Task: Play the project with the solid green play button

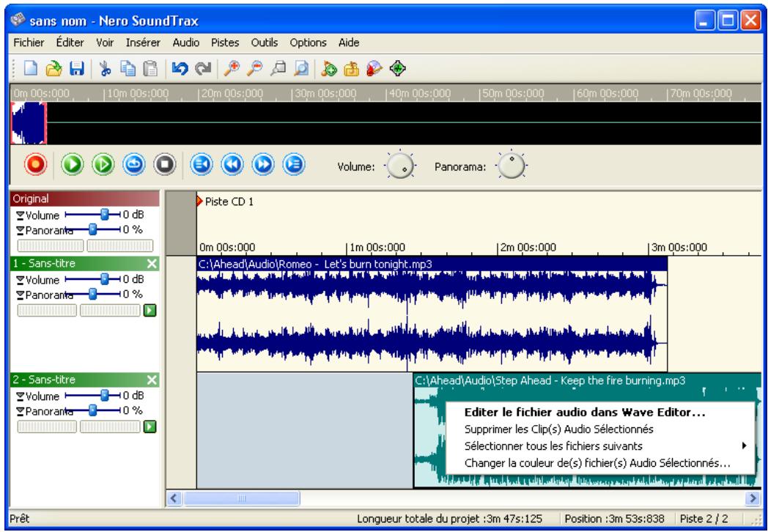Action: pos(72,164)
